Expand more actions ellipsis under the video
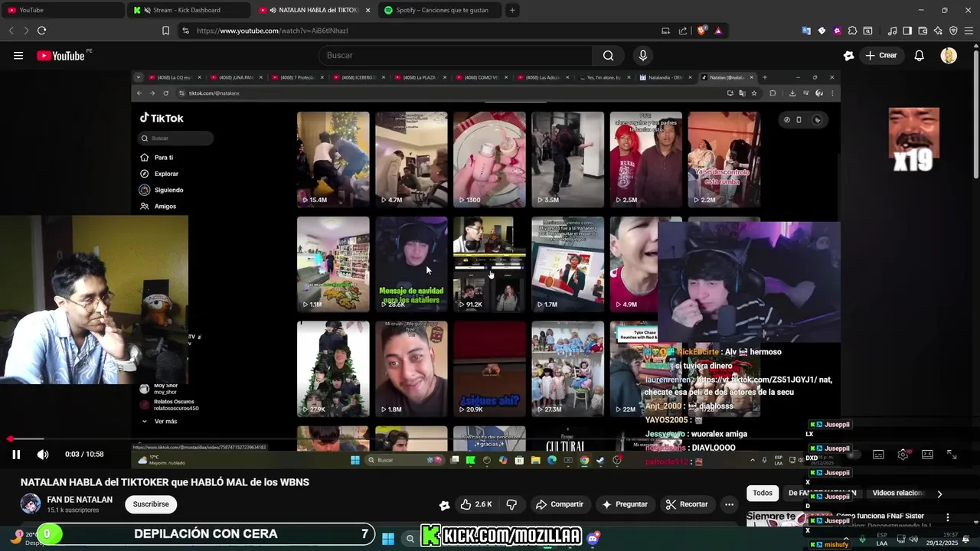The image size is (980, 551). (x=729, y=504)
